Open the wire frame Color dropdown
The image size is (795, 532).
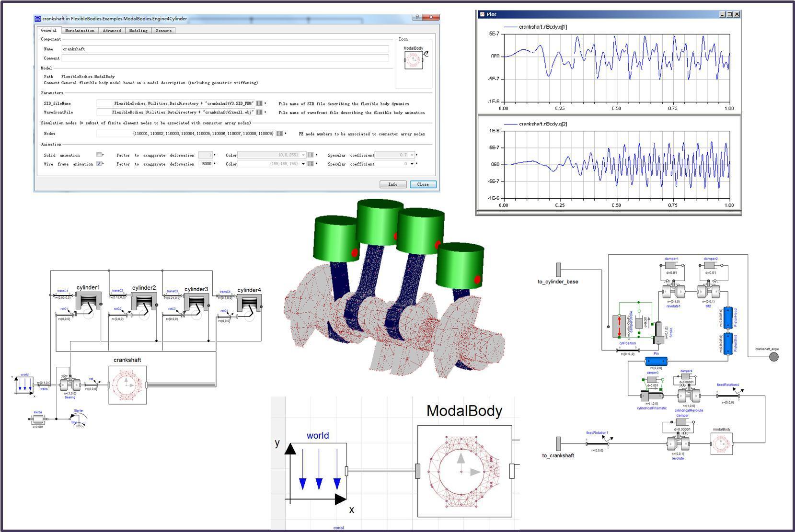point(303,164)
